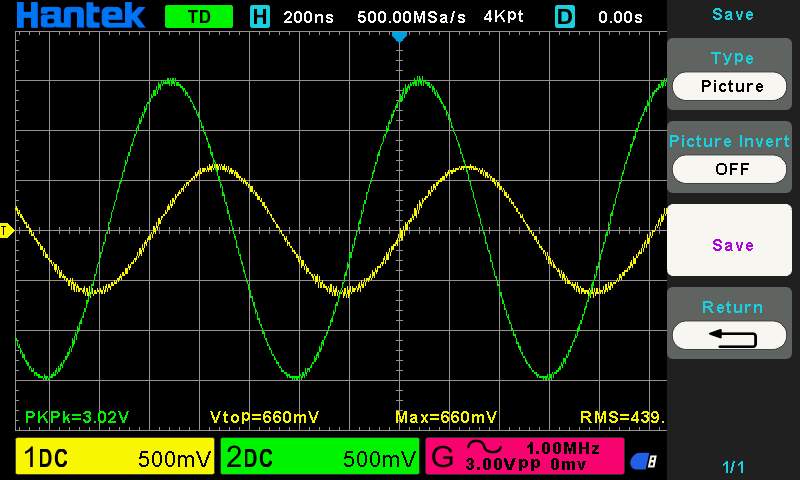Click the 0.00s delay value

coord(620,17)
